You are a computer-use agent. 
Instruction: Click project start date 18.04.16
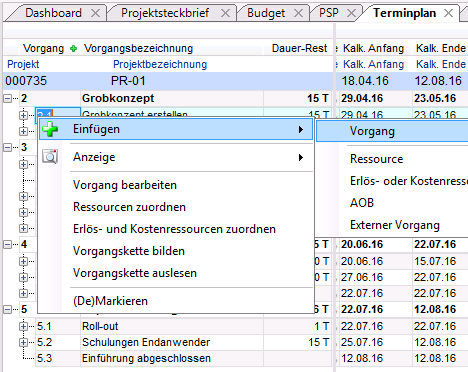tap(365, 81)
